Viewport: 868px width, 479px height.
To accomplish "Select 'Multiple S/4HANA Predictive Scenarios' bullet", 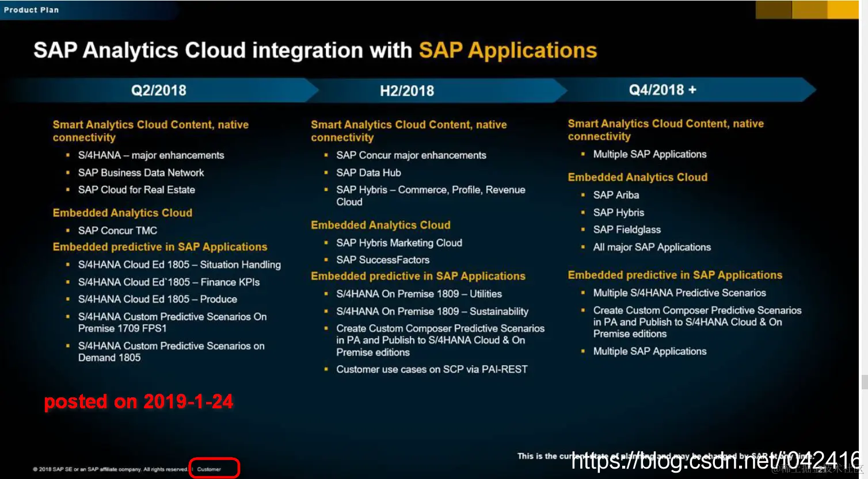I will (680, 293).
